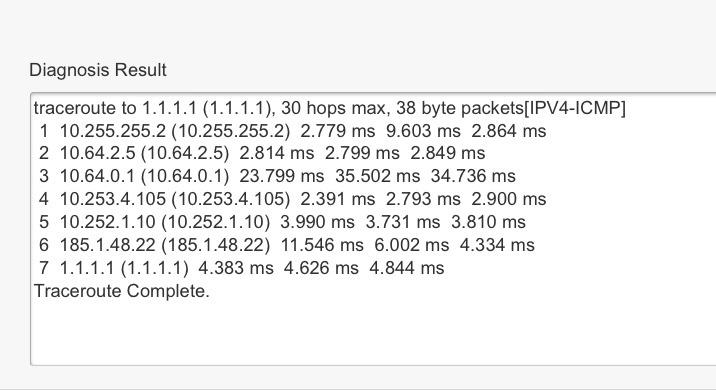
Task: Click the 23.799 ms latency value
Action: point(282,176)
